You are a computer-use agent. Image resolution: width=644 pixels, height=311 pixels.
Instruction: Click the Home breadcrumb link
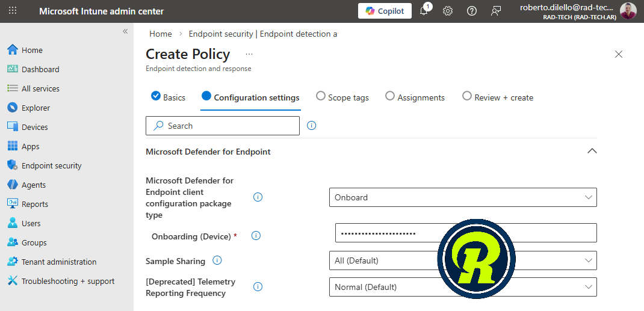point(161,34)
